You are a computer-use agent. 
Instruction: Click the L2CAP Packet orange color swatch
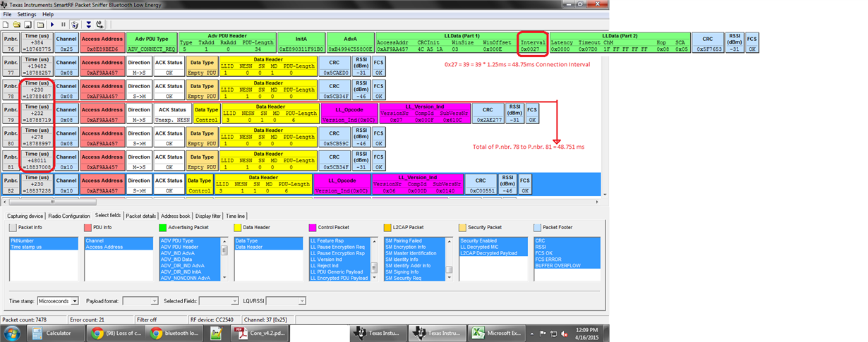(388, 228)
